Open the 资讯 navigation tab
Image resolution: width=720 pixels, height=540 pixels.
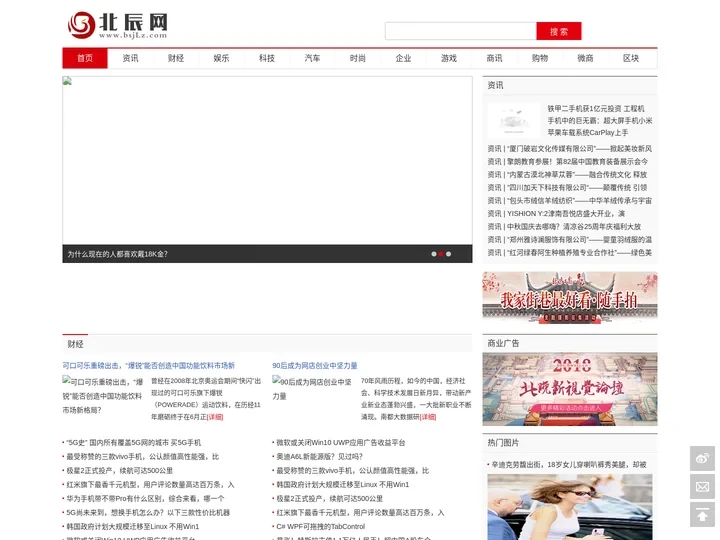(x=130, y=58)
